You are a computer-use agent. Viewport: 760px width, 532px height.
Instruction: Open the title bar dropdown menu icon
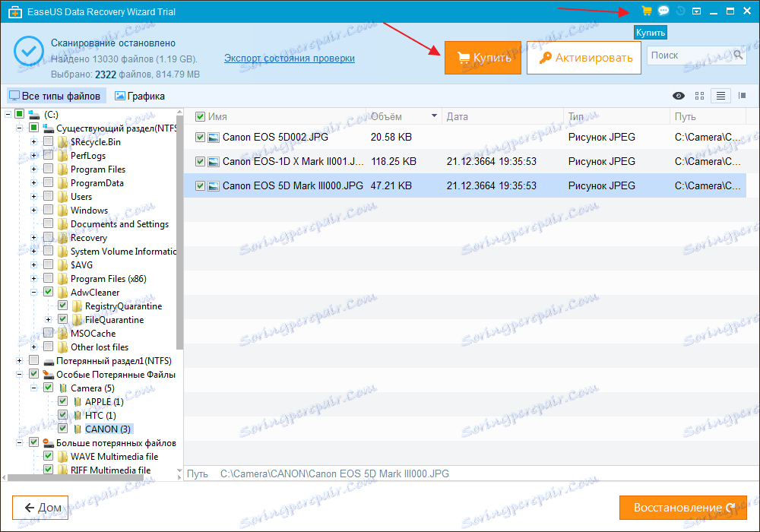pos(696,11)
